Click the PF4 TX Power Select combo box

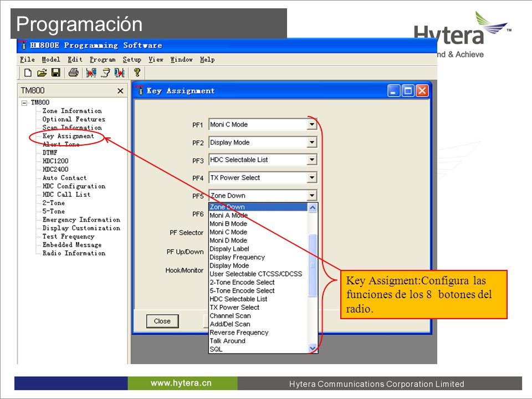click(x=263, y=177)
